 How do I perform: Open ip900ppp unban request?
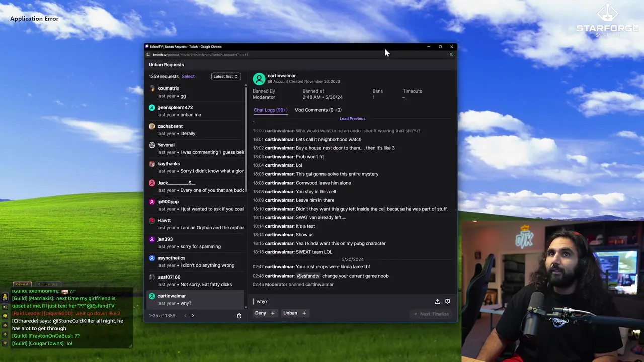(196, 205)
